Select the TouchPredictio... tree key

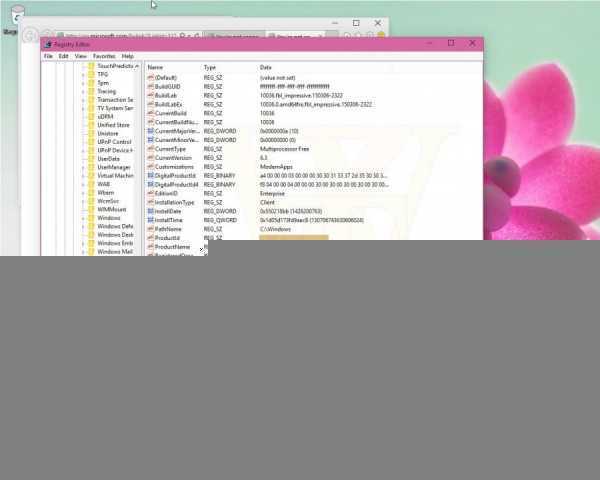click(x=115, y=66)
